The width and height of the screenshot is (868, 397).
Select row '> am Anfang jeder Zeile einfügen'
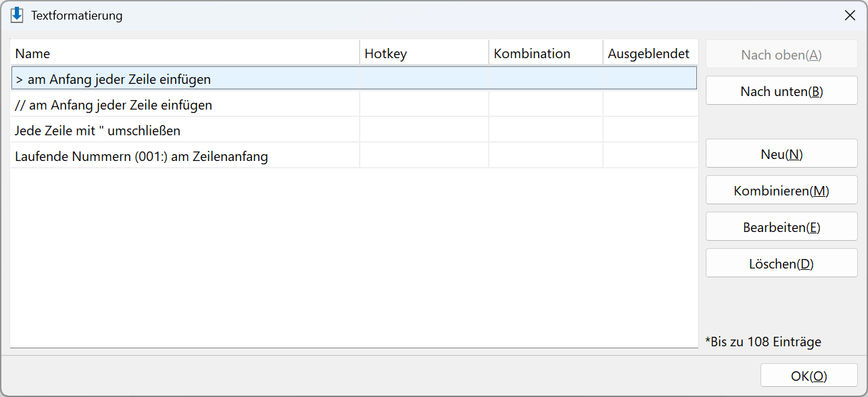click(x=354, y=79)
